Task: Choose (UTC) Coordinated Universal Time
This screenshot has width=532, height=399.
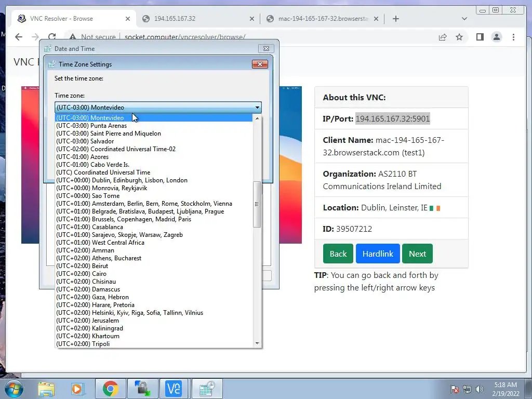Action: (x=154, y=172)
